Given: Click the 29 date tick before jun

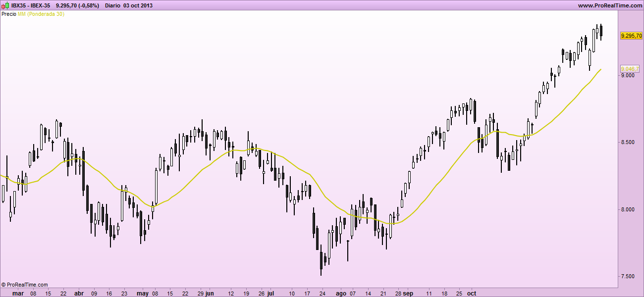Looking at the screenshot, I should tap(201, 293).
